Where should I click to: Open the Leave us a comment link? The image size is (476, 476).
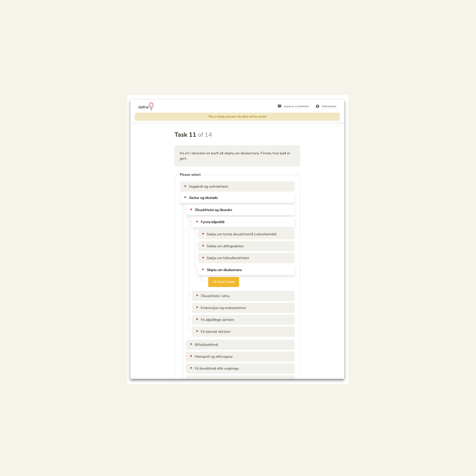(296, 106)
